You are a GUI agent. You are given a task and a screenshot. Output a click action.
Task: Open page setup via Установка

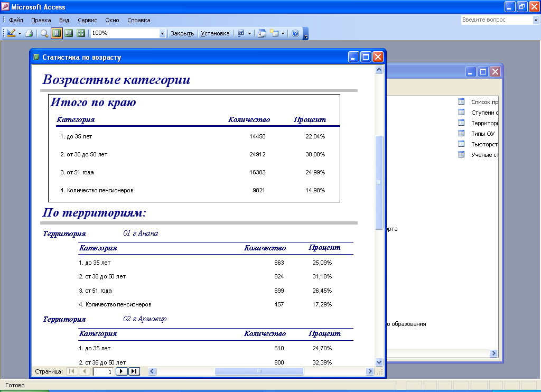click(215, 33)
